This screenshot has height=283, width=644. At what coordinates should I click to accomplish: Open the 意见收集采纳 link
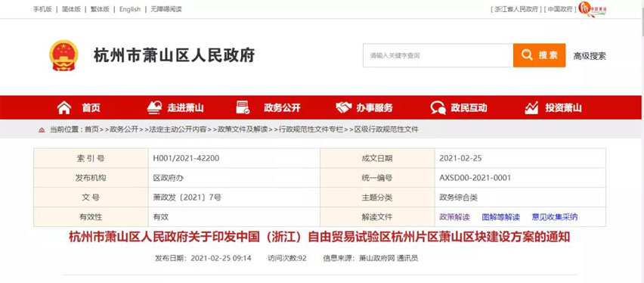point(555,216)
